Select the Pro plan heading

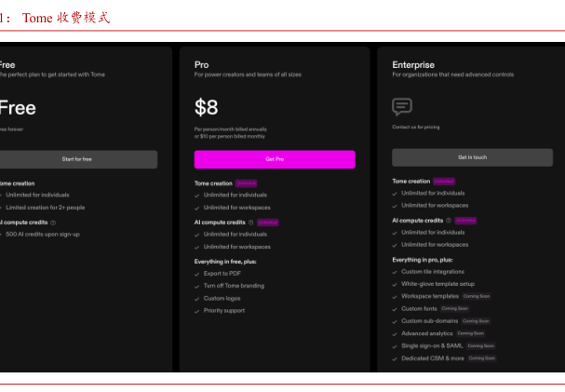pyautogui.click(x=201, y=65)
